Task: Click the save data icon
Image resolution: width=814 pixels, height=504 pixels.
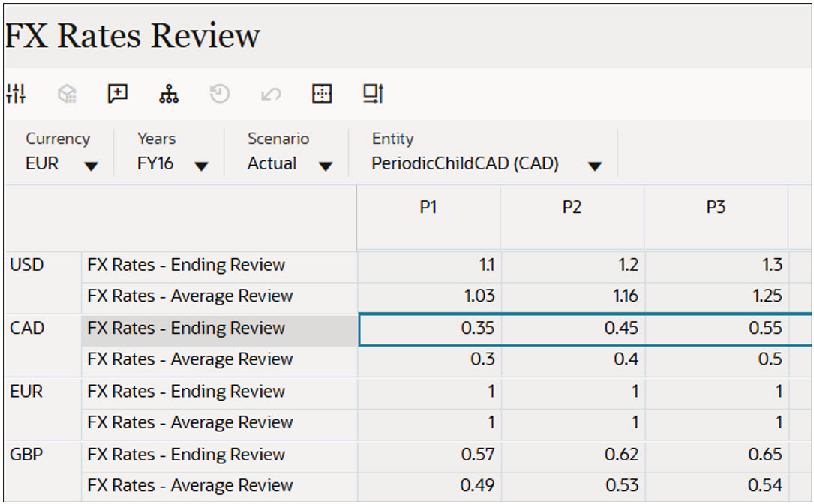Action: pos(374,93)
